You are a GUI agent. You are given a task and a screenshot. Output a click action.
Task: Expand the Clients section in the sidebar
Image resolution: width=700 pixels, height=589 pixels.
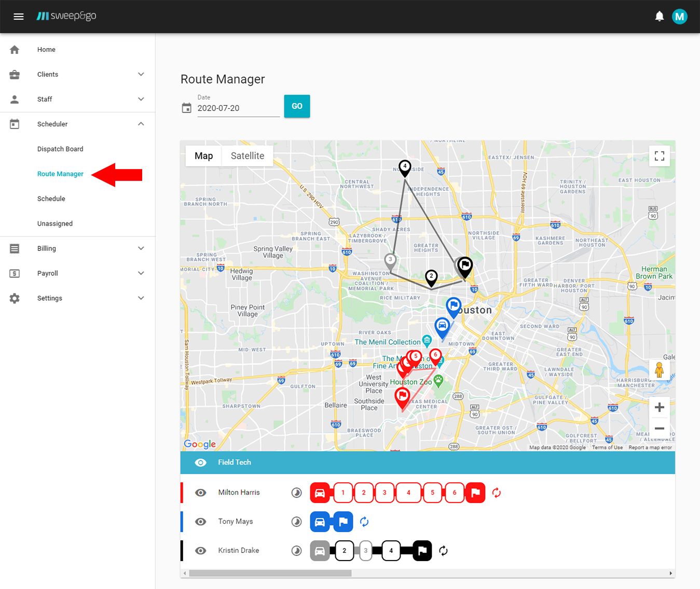(141, 74)
